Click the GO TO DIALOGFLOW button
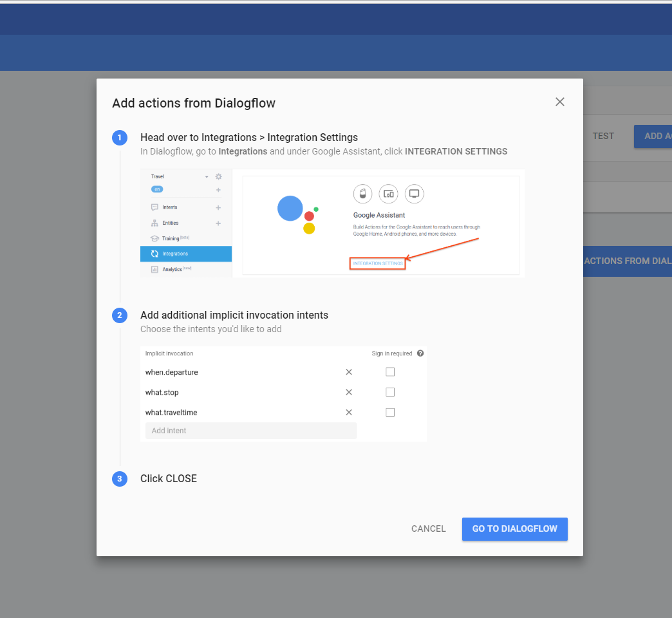Viewport: 672px width, 618px height. [514, 529]
